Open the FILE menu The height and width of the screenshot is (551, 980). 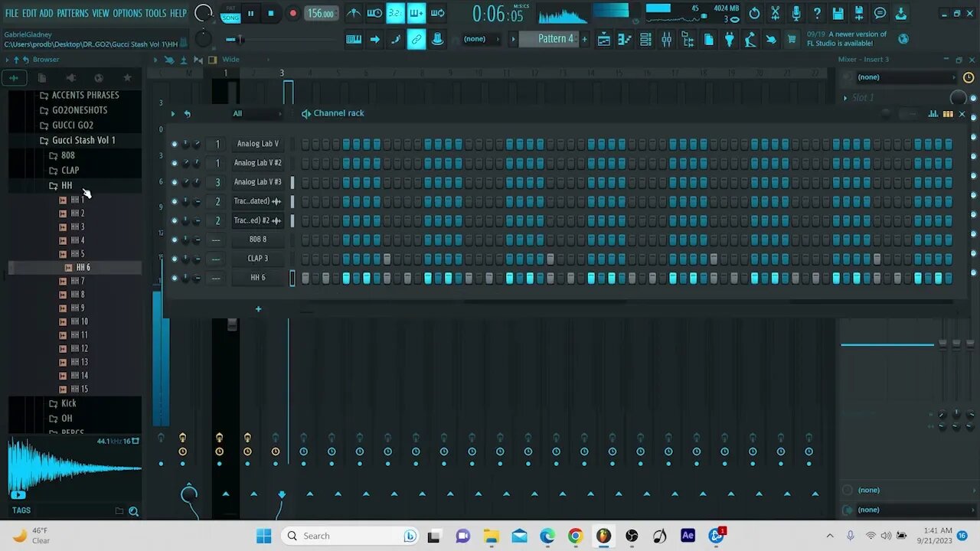(11, 13)
